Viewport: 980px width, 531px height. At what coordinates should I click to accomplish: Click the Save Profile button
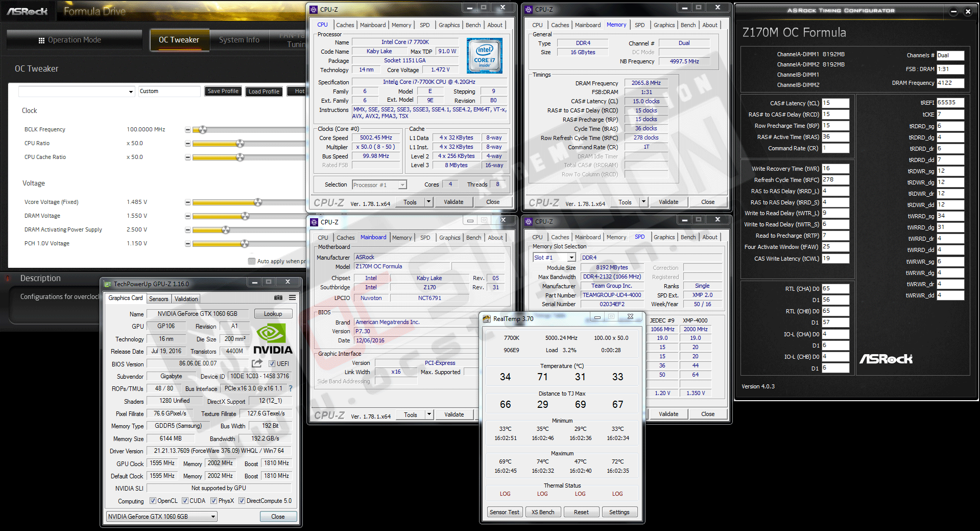pos(223,91)
